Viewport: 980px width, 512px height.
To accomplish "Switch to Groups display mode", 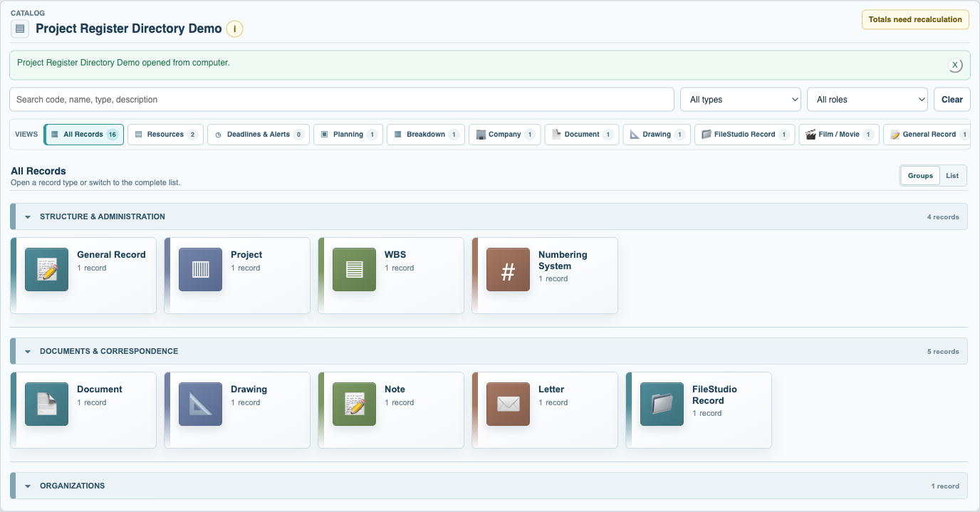I will (920, 176).
